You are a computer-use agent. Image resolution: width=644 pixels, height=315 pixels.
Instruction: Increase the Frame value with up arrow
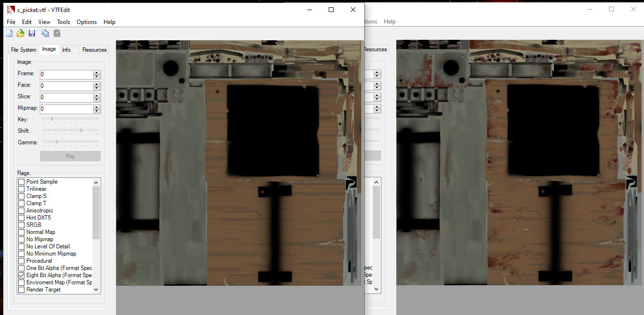tap(97, 72)
